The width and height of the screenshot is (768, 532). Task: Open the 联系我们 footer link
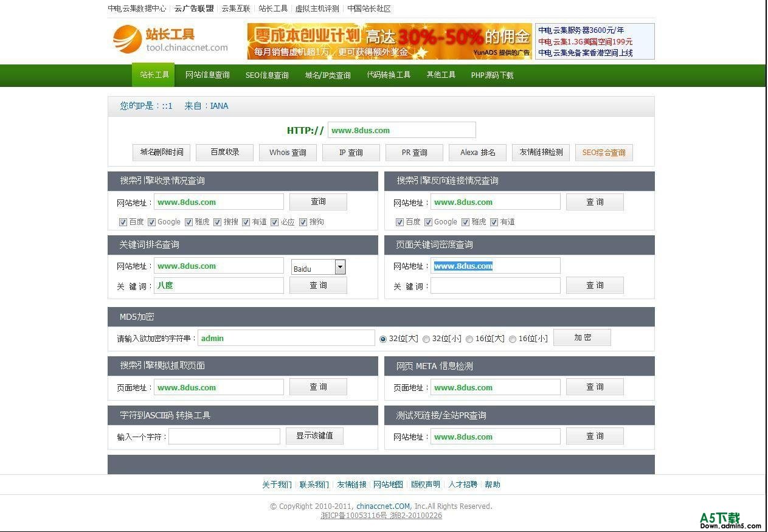(314, 485)
